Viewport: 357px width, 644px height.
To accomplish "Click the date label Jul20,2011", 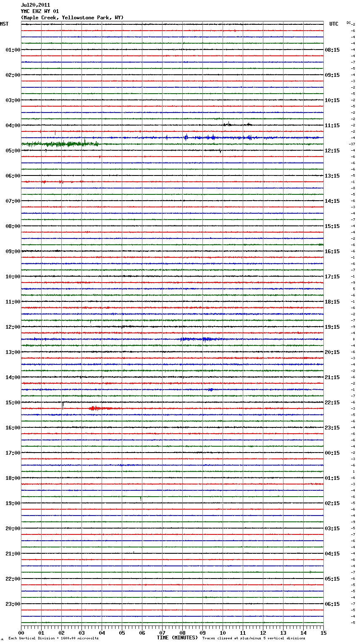I will tap(35, 5).
